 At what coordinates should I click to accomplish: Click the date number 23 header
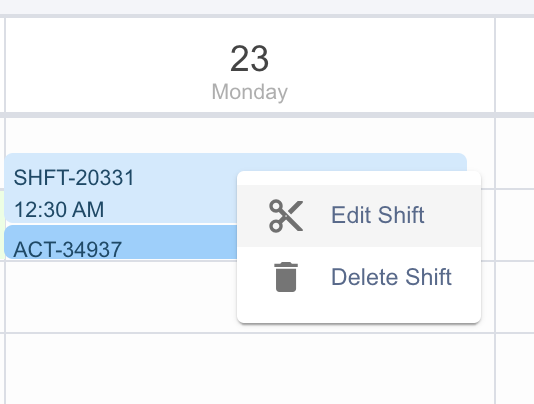pos(250,59)
